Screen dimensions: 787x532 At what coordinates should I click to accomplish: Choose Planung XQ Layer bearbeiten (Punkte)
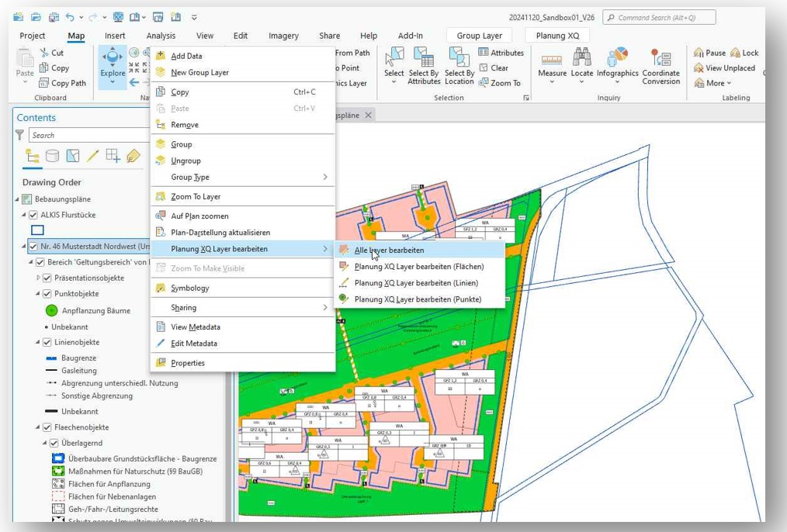pyautogui.click(x=420, y=299)
